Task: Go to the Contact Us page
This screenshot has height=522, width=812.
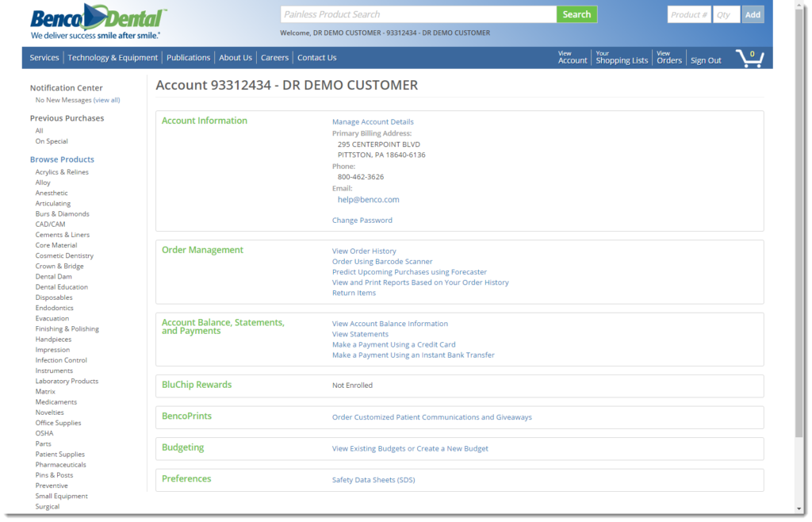Action: click(x=316, y=56)
